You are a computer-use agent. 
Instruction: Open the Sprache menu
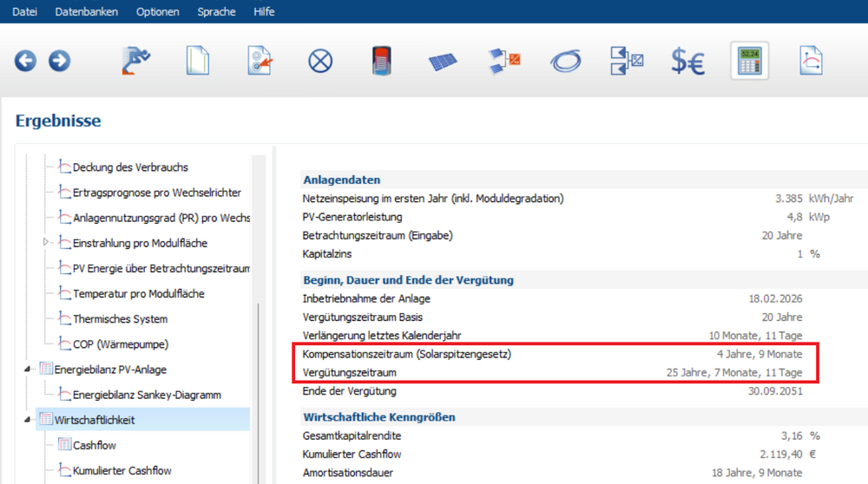(x=216, y=11)
